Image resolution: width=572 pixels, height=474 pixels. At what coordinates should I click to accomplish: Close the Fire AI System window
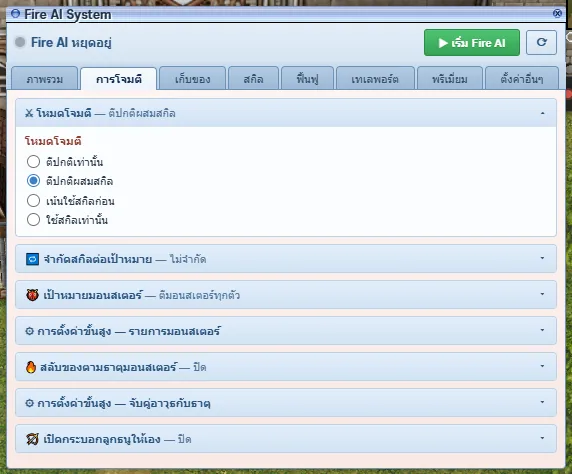[x=557, y=14]
